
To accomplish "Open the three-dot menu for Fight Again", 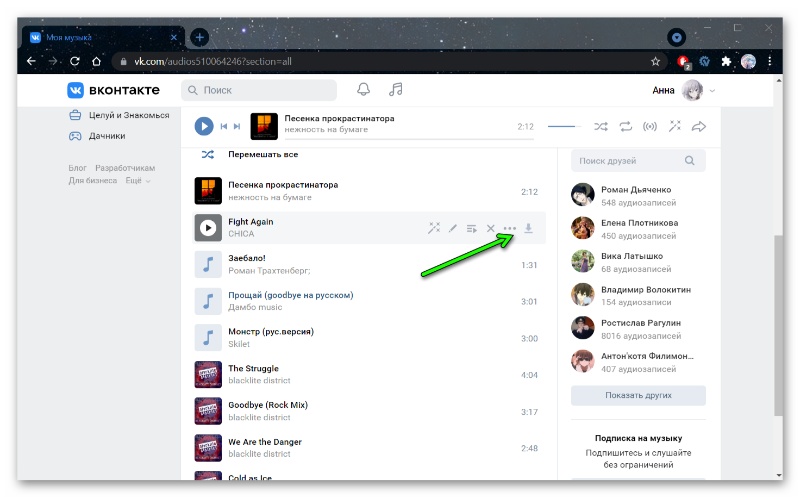I will pos(510,228).
